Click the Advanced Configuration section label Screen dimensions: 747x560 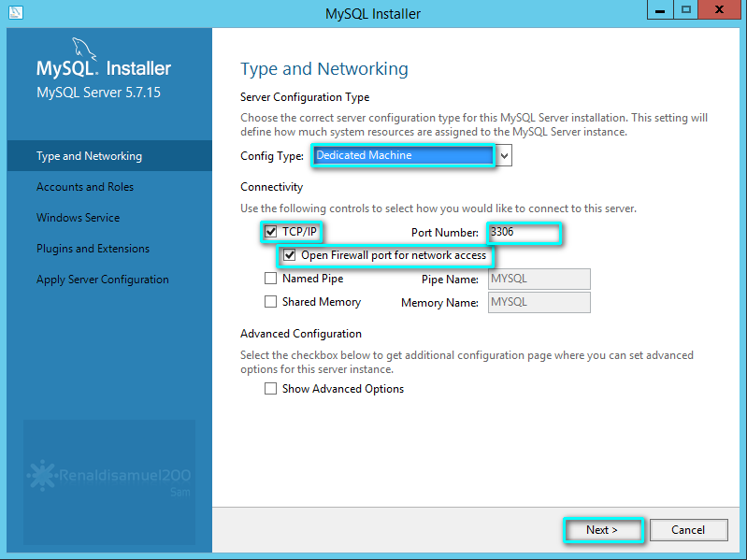(301, 334)
